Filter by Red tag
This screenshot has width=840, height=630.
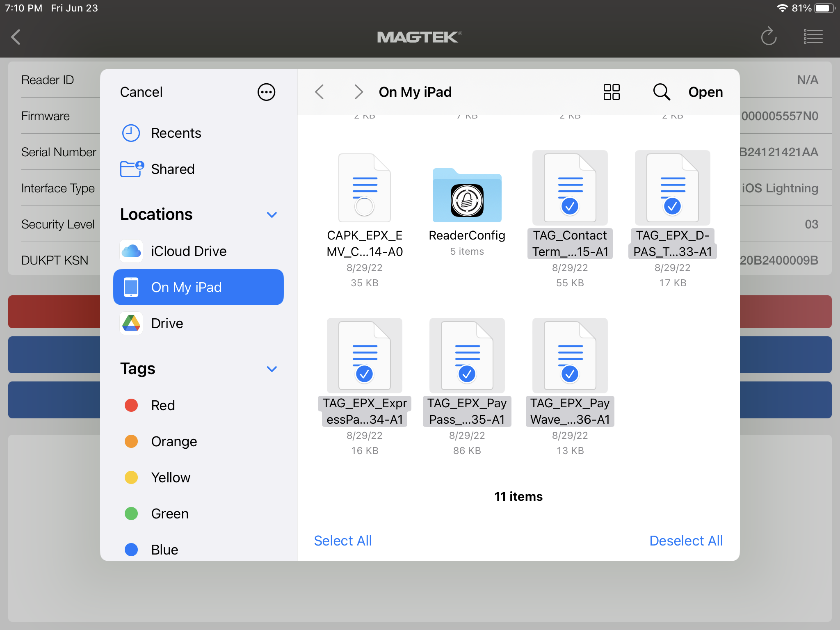pyautogui.click(x=199, y=405)
